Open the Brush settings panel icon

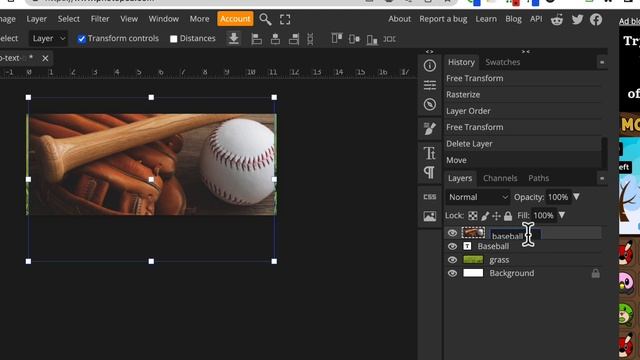coord(429,129)
